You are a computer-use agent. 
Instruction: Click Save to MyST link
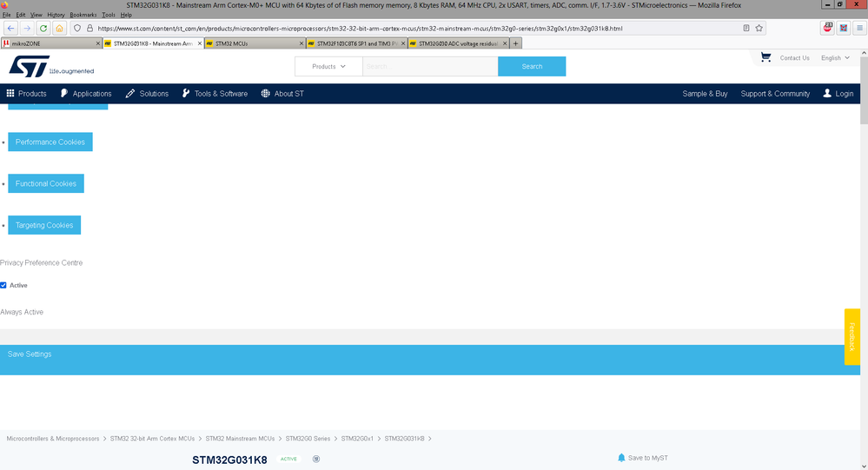pos(647,458)
